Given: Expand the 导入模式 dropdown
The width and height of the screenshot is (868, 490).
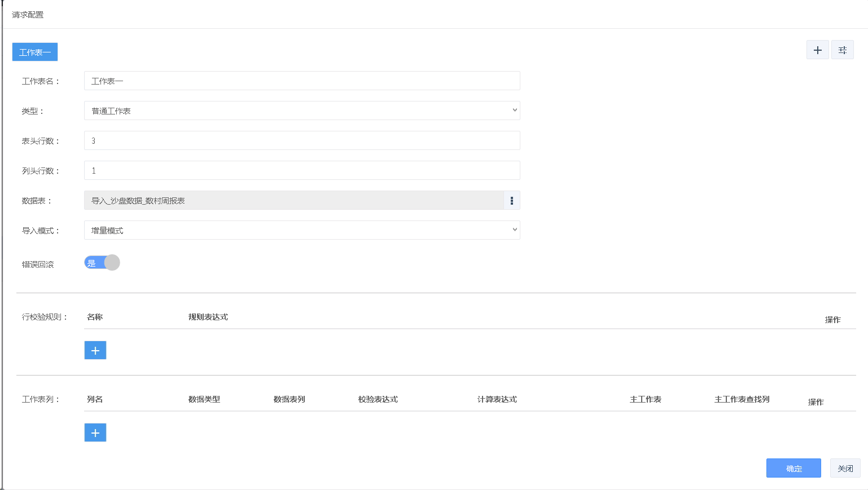Looking at the screenshot, I should (302, 231).
